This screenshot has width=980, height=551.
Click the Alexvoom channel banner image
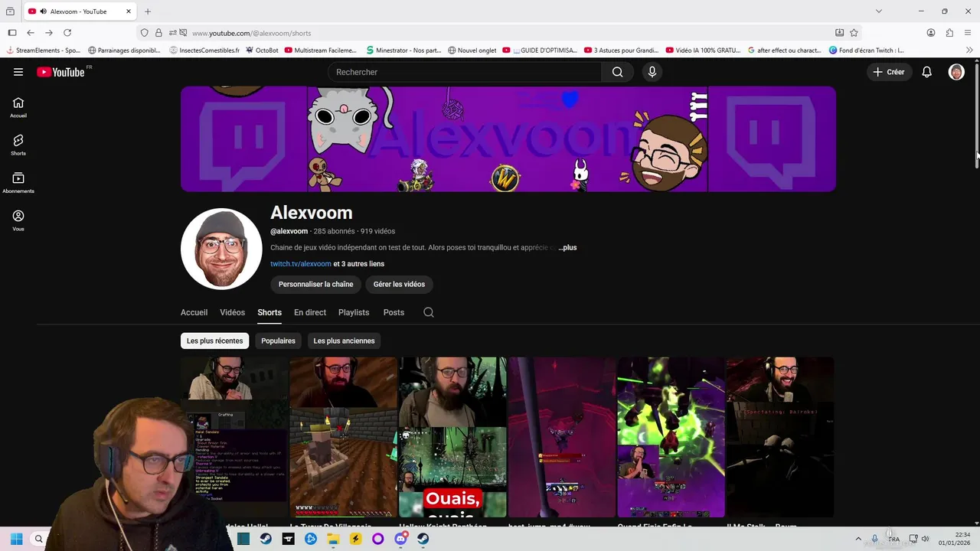508,139
